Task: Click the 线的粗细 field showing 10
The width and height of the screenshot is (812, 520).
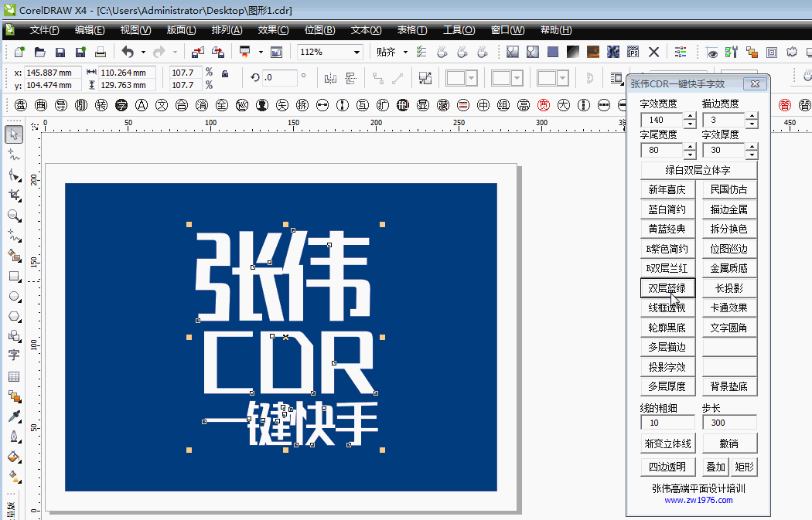Action: click(x=667, y=423)
